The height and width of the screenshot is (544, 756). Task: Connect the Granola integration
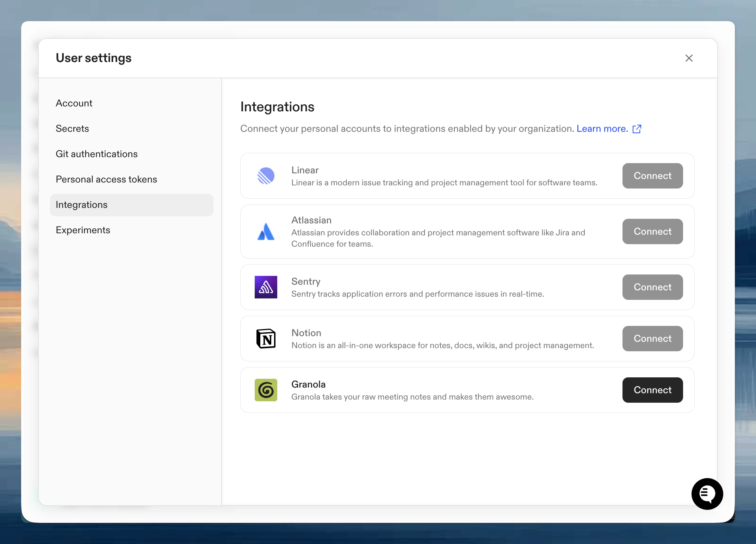(x=652, y=390)
